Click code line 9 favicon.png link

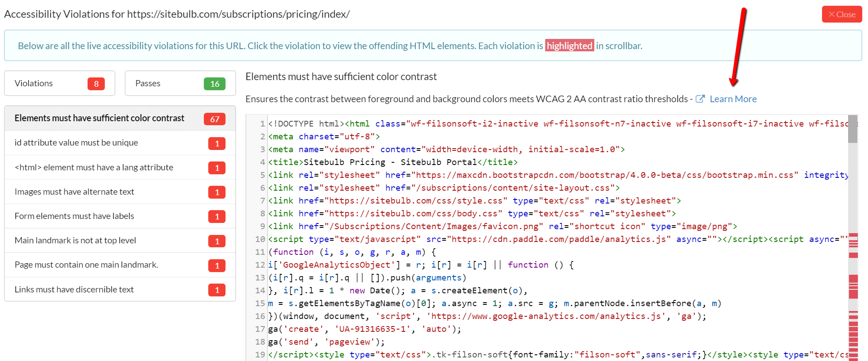tap(503, 226)
